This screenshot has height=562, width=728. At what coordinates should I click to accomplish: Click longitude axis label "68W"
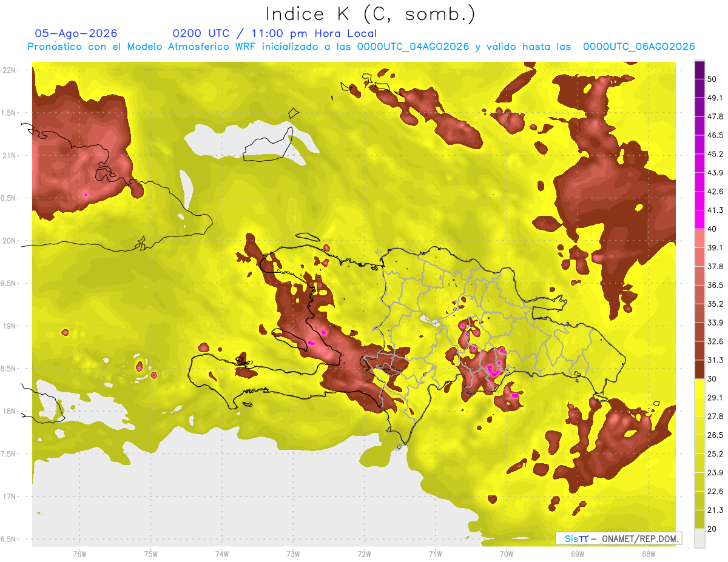648,554
